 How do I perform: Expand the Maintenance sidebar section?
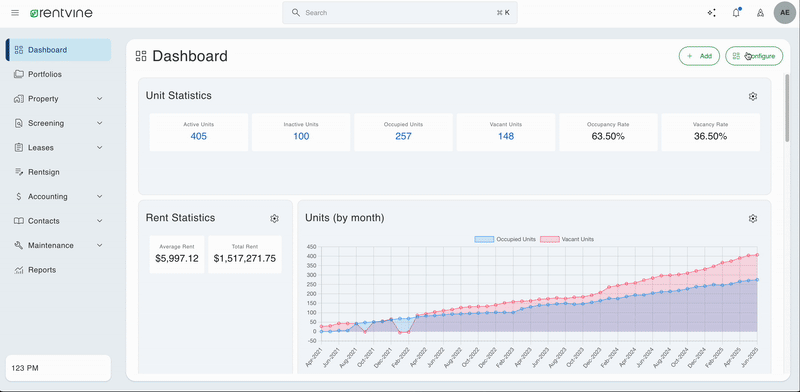[x=58, y=246]
